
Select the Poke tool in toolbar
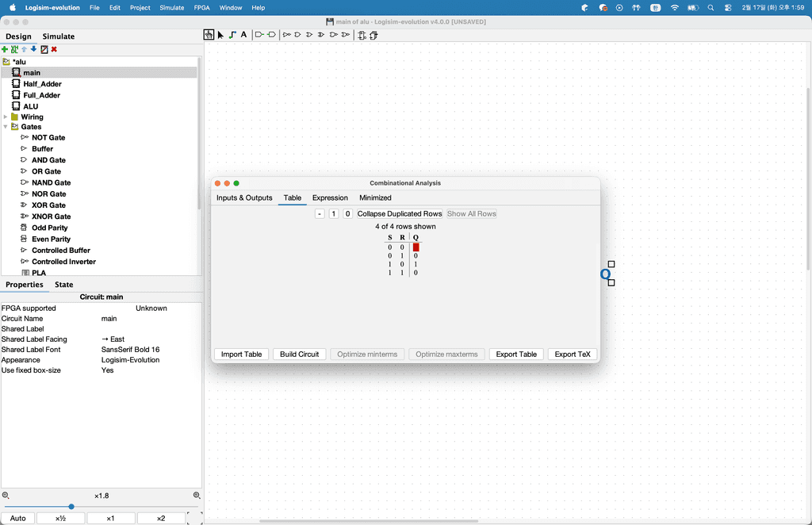click(x=209, y=35)
